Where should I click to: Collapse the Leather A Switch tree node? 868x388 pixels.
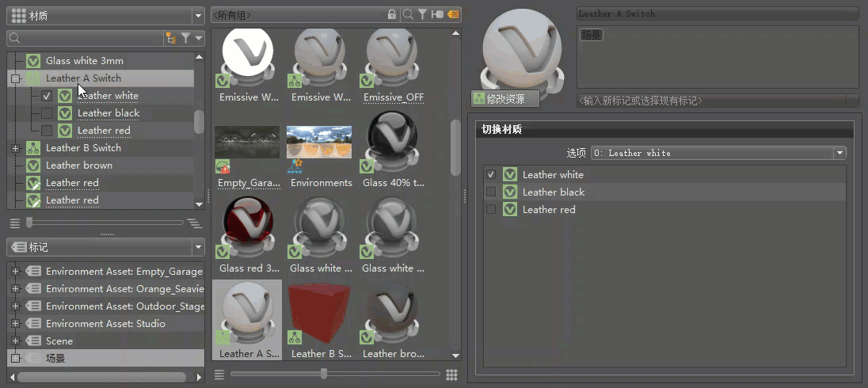click(16, 78)
